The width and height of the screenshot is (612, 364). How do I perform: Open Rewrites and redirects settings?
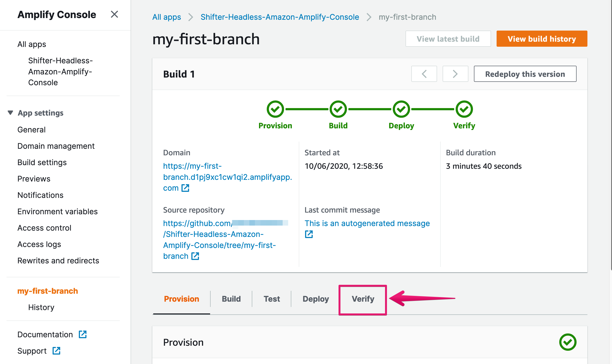pyautogui.click(x=58, y=261)
